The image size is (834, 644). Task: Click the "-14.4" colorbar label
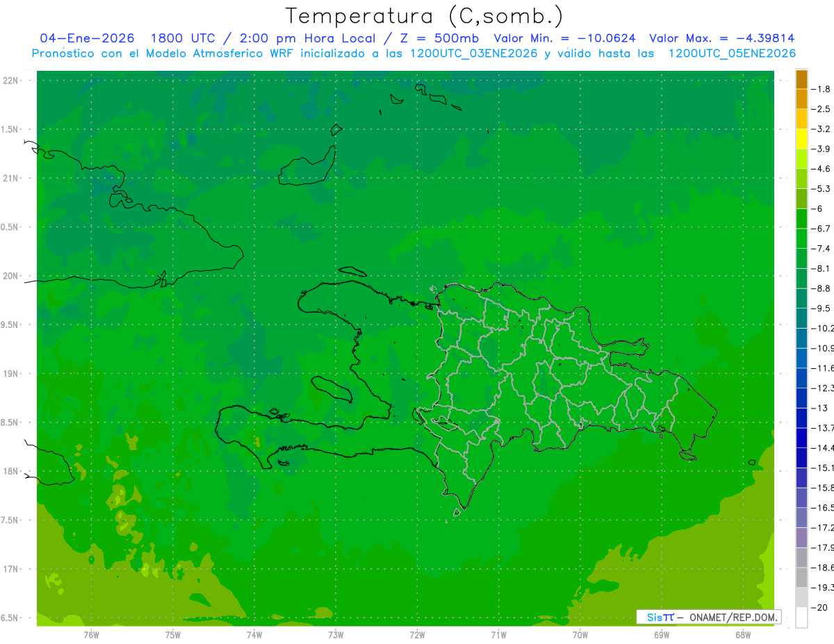point(824,447)
